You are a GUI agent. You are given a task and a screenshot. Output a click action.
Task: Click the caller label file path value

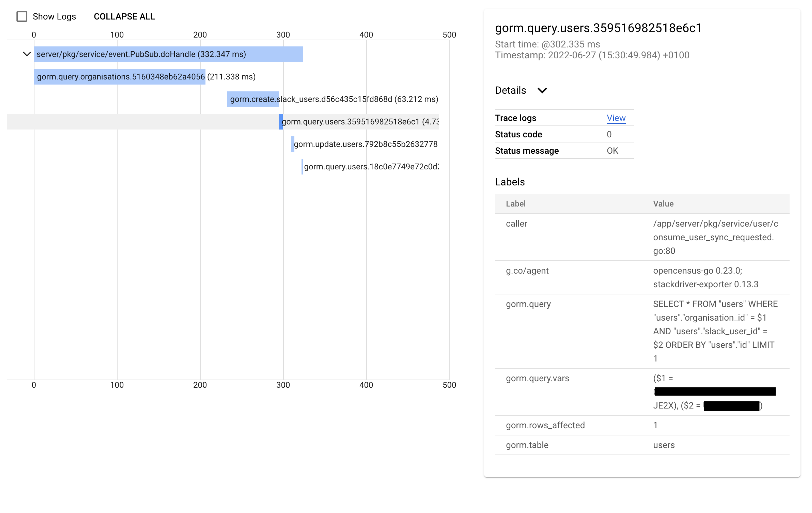[x=715, y=237]
